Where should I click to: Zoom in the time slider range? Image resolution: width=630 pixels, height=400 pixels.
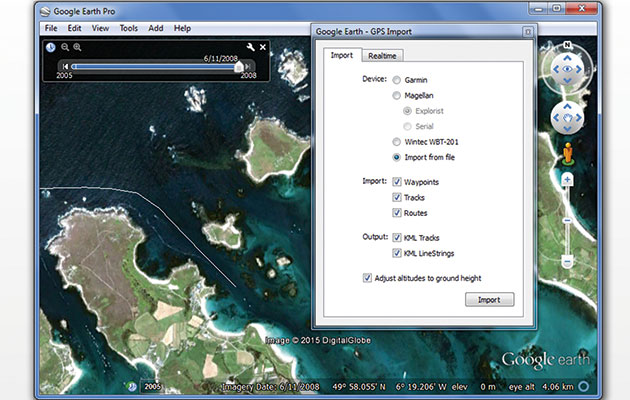tap(77, 47)
